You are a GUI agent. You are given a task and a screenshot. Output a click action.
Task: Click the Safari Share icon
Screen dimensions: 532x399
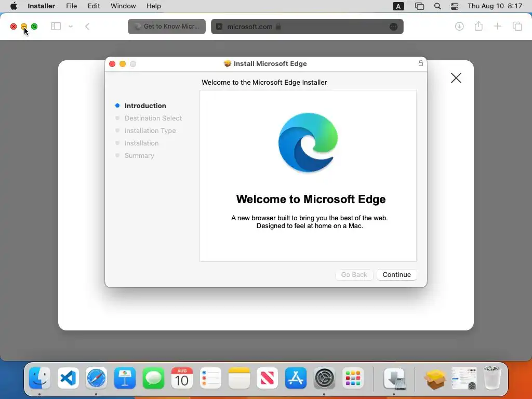coord(478,26)
